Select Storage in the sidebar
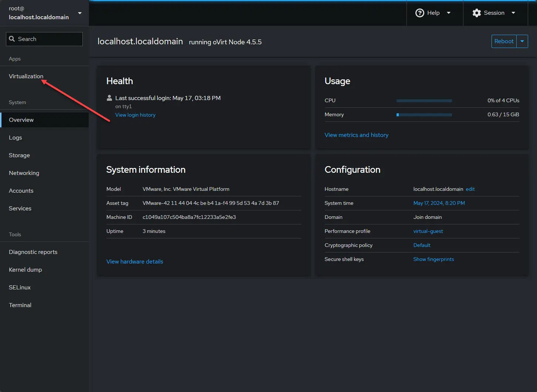Image resolution: width=537 pixels, height=392 pixels. (x=19, y=155)
